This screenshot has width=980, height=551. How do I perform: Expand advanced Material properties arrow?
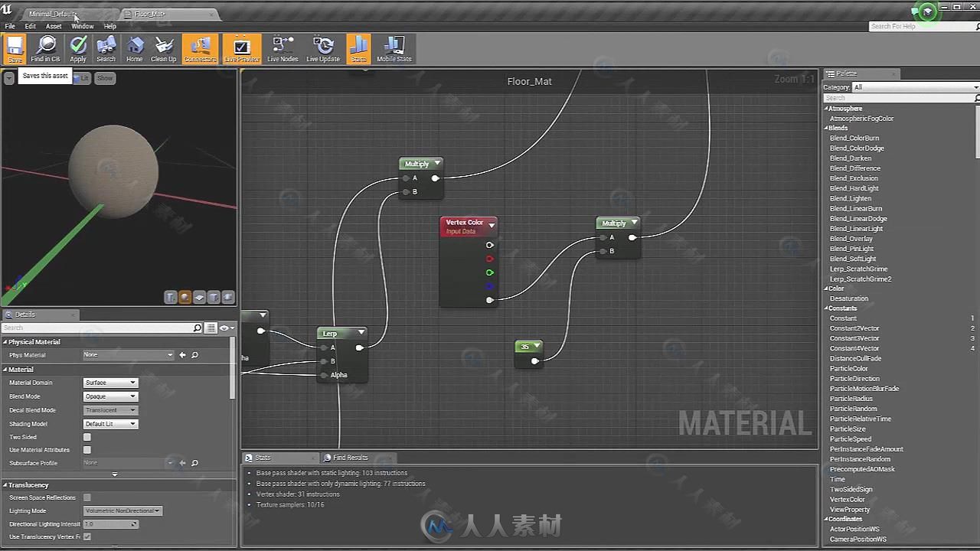point(115,474)
